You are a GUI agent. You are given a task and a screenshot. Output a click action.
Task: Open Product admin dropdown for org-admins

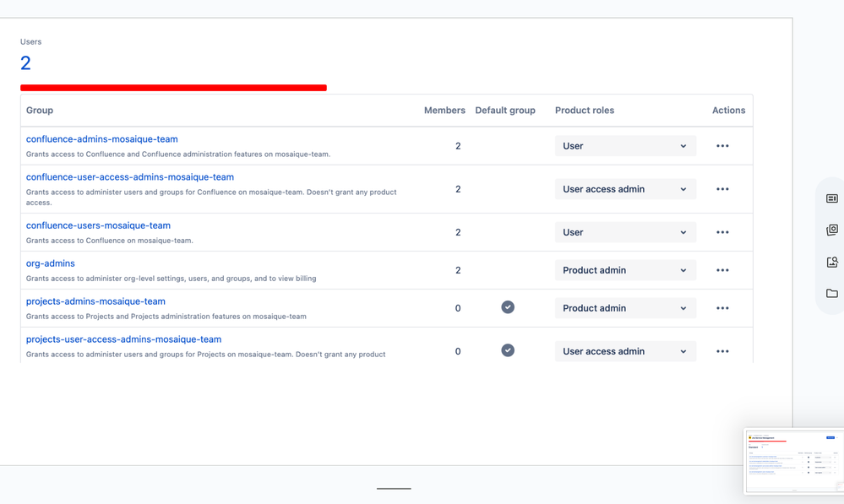pyautogui.click(x=625, y=270)
